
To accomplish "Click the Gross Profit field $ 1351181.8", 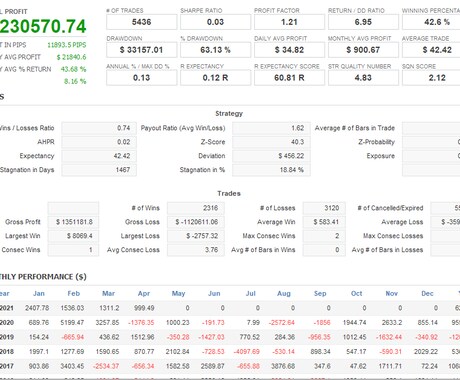I will tap(73, 222).
